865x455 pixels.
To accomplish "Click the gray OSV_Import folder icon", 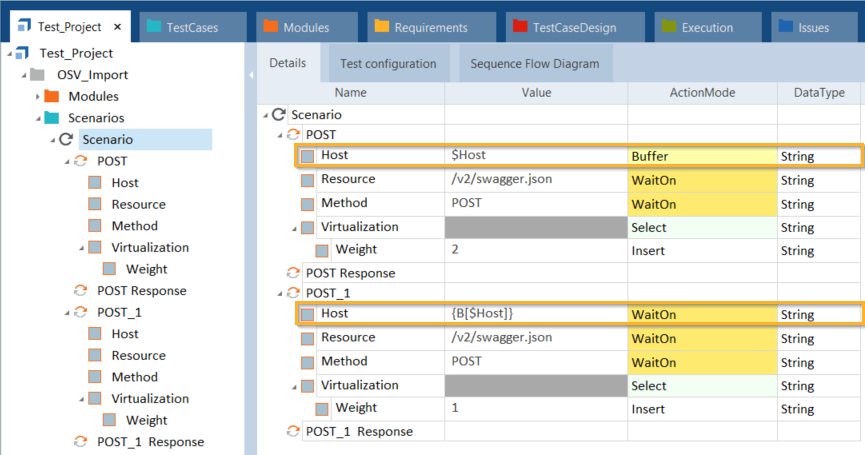I will point(37,75).
